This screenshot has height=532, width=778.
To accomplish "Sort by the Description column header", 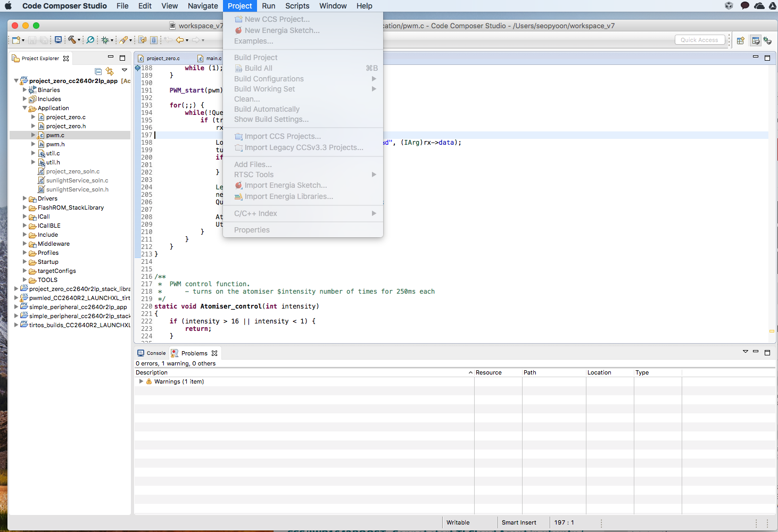I will [304, 372].
